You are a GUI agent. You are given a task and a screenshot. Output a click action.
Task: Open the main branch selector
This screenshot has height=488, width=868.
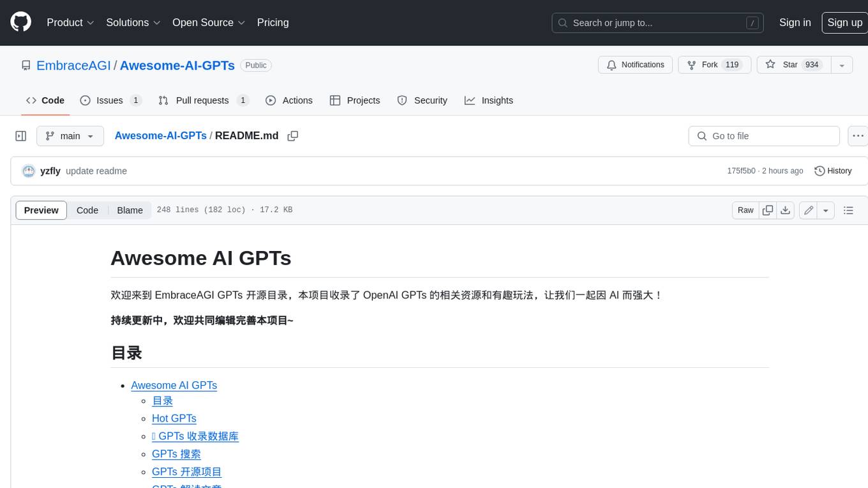point(70,136)
